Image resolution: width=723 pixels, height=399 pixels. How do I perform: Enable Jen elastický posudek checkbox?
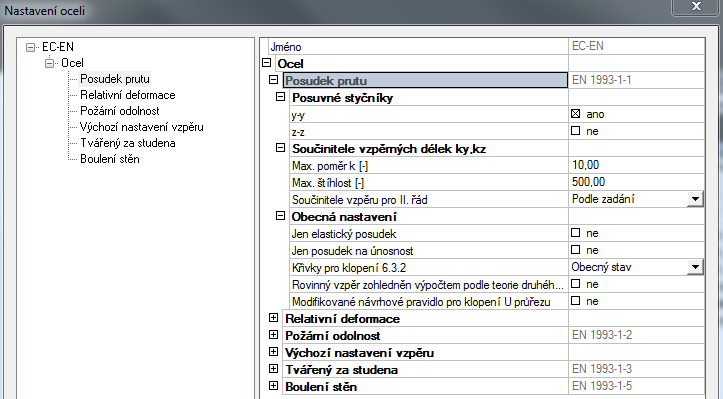pyautogui.click(x=575, y=232)
